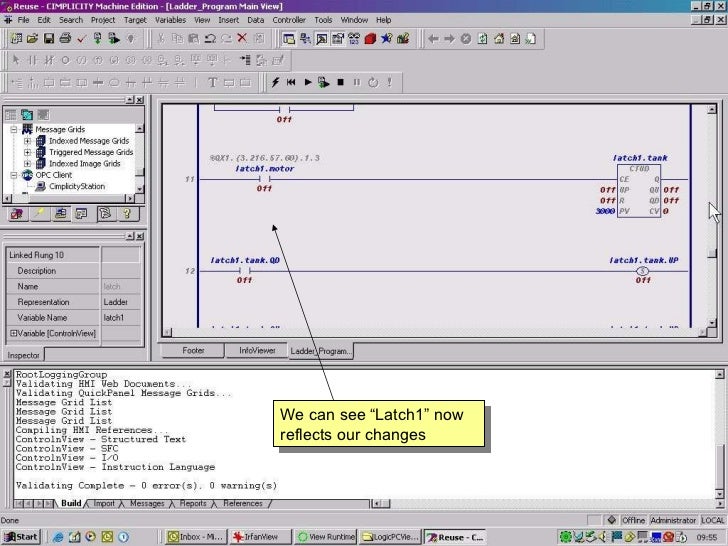Expand Indexed Image Grids node
This screenshot has width=728, height=546.
pos(27,164)
